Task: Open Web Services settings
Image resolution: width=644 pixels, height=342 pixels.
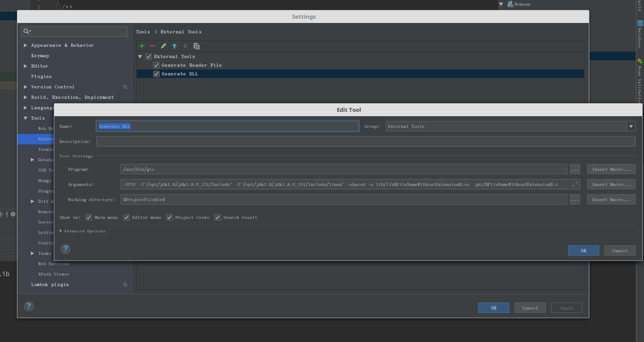Action: (53, 264)
